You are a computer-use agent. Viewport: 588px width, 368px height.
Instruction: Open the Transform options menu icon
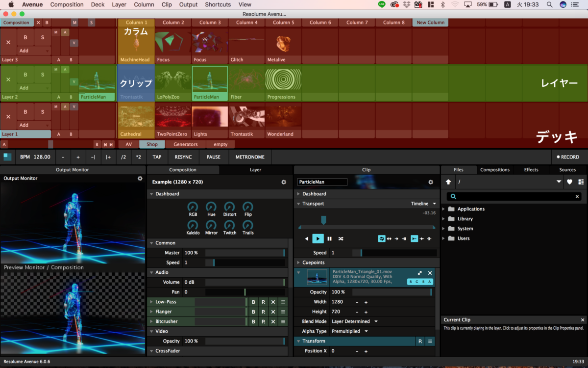click(x=430, y=341)
